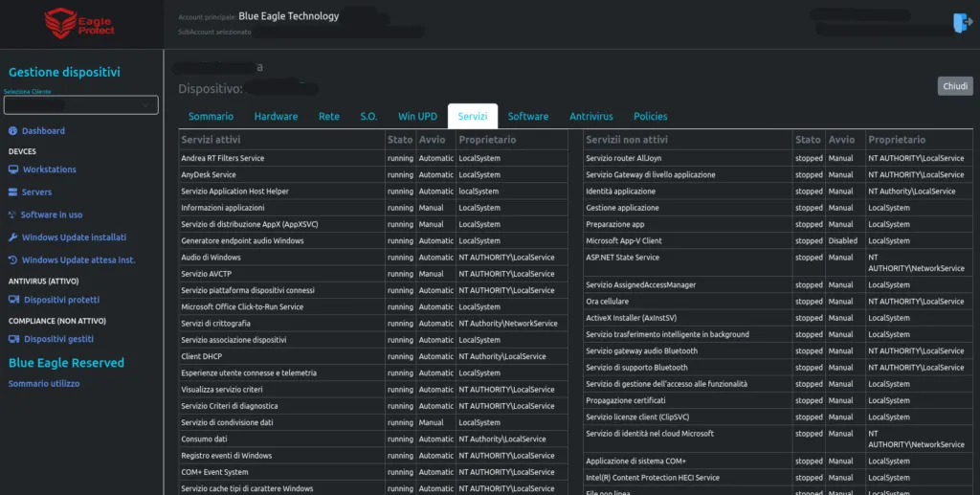Select Client DHCP row
The height and width of the screenshot is (495, 980).
point(373,356)
